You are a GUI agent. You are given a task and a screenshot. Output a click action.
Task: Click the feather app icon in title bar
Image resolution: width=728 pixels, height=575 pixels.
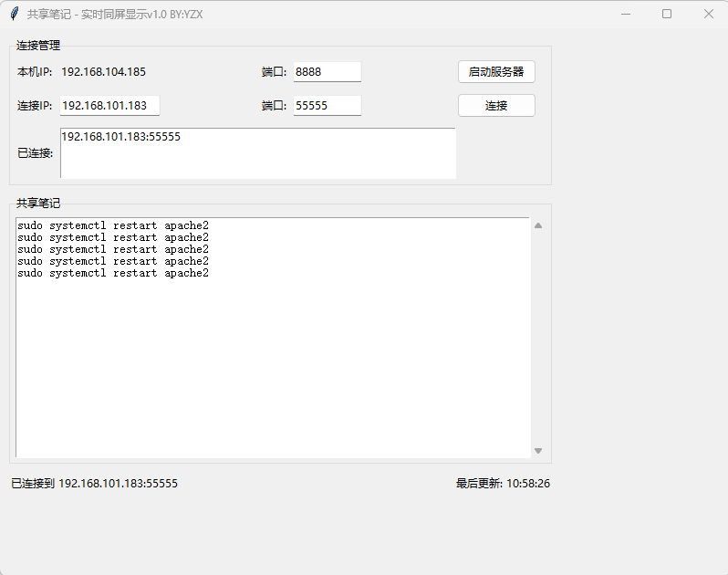click(15, 15)
